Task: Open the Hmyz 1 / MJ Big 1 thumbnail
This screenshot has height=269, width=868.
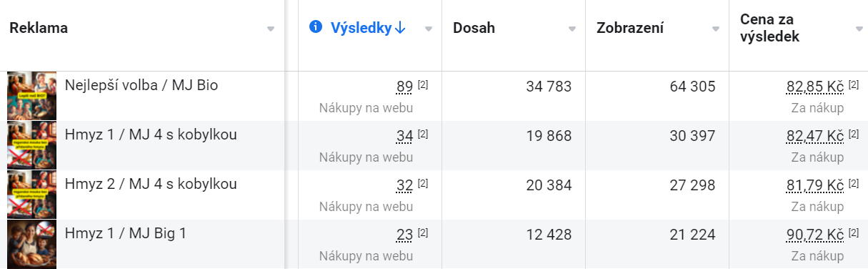Action: [x=32, y=244]
